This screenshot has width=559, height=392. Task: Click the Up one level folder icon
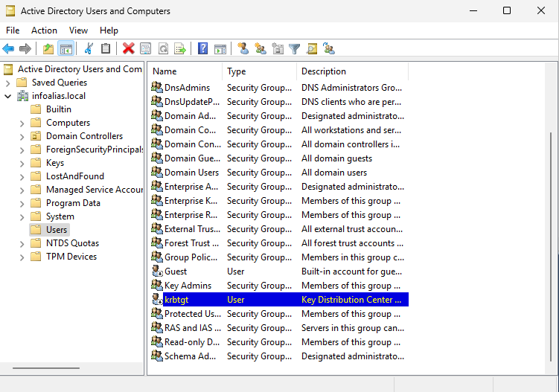pos(48,49)
